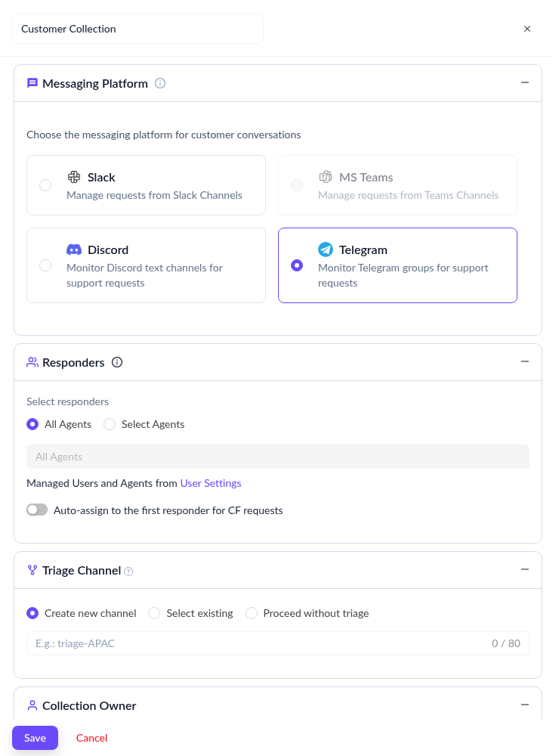
Task: Click the MS Teams card description text
Action: pos(408,195)
